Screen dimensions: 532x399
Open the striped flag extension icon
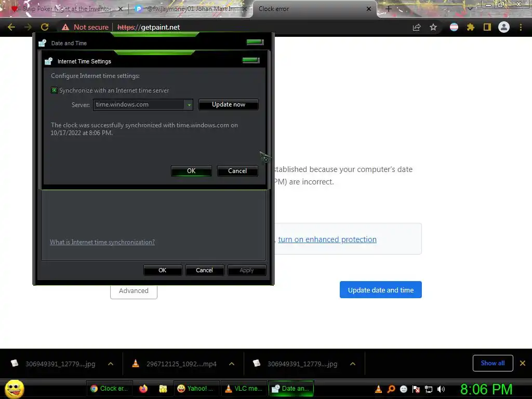point(454,27)
